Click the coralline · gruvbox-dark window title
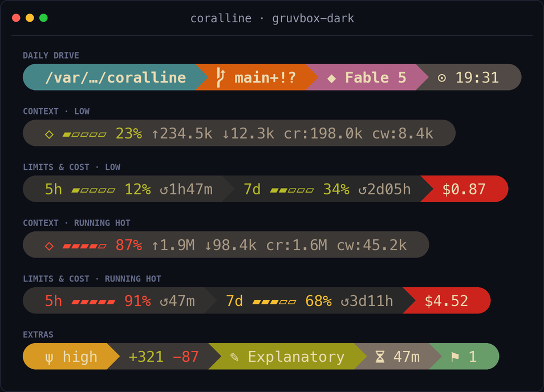Viewport: 544px width, 392px height. pyautogui.click(x=273, y=18)
